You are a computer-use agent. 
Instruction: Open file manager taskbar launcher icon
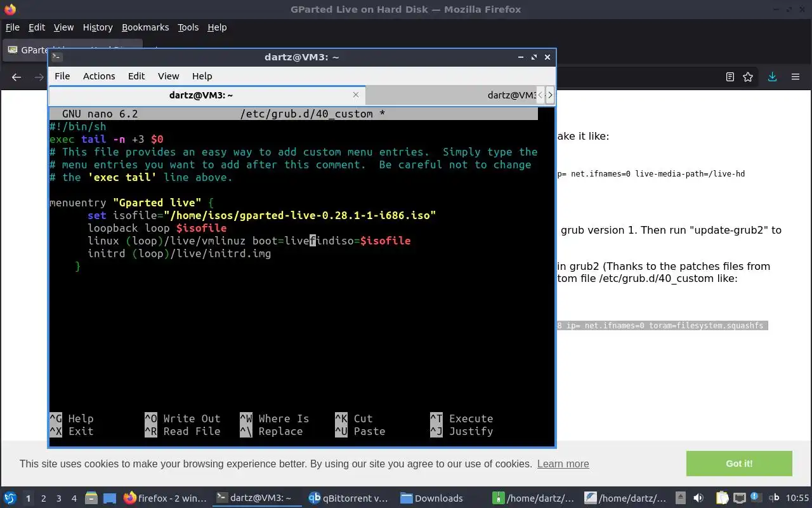(91, 498)
